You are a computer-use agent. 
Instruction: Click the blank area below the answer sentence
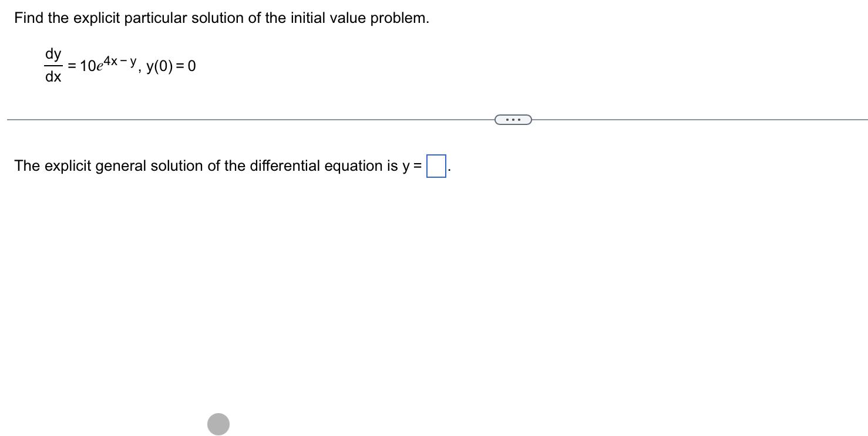pos(411,264)
